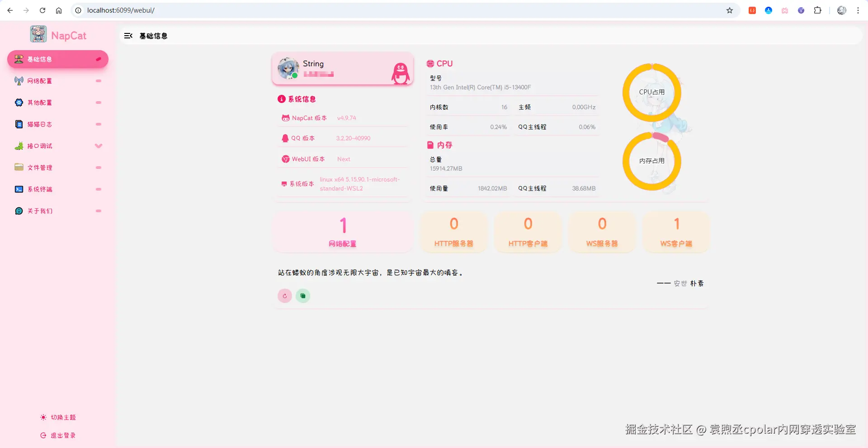Screen dimensions: 868x448
Task: Click the blue extension icon in the toolbar
Action: [769, 10]
